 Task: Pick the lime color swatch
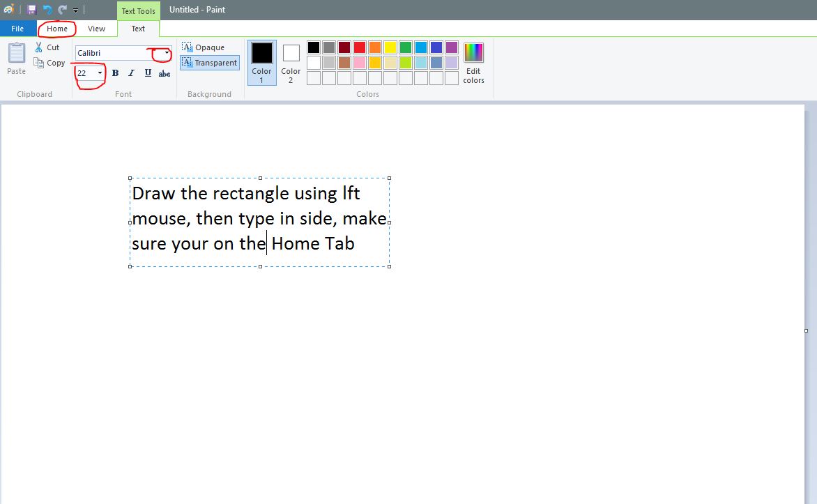(406, 63)
